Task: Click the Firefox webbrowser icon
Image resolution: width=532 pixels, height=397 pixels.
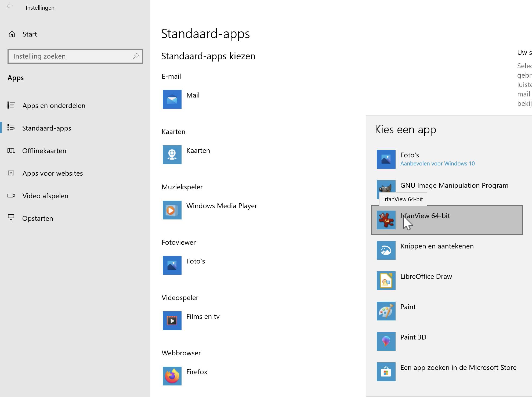Action: coord(172,376)
